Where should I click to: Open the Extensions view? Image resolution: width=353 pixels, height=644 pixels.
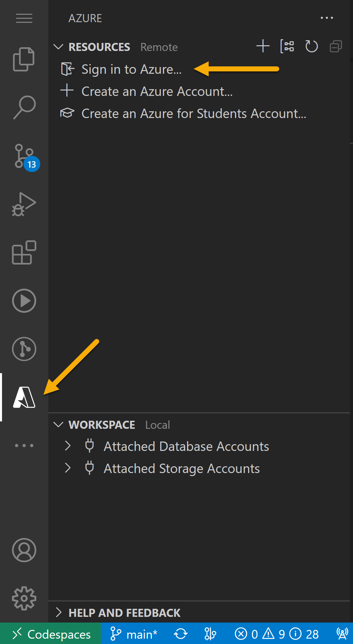tap(24, 252)
